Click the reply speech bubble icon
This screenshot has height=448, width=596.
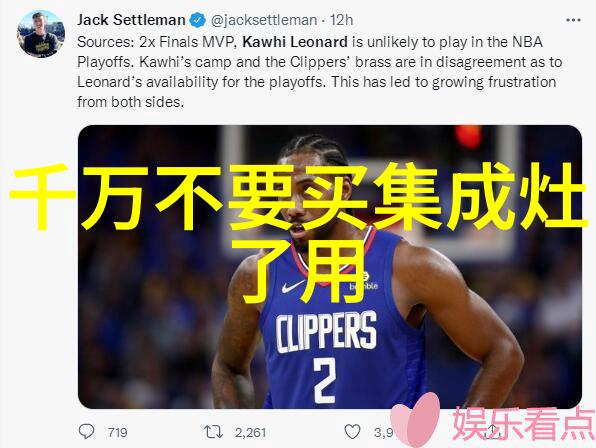pos(86,432)
